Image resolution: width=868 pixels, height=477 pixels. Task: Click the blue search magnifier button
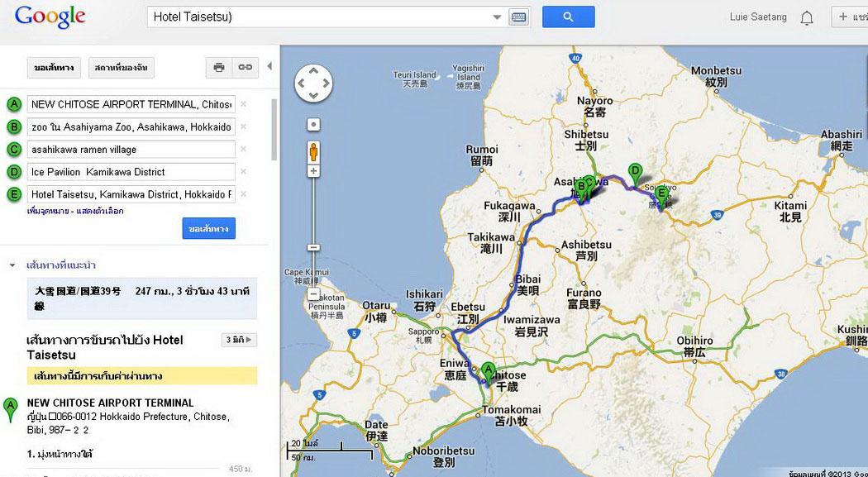[x=568, y=17]
